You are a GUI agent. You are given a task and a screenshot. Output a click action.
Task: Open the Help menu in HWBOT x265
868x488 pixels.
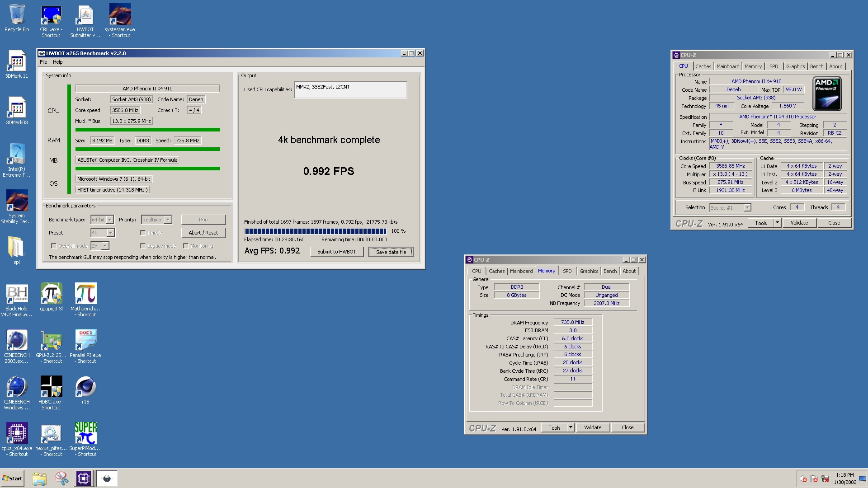tap(58, 62)
